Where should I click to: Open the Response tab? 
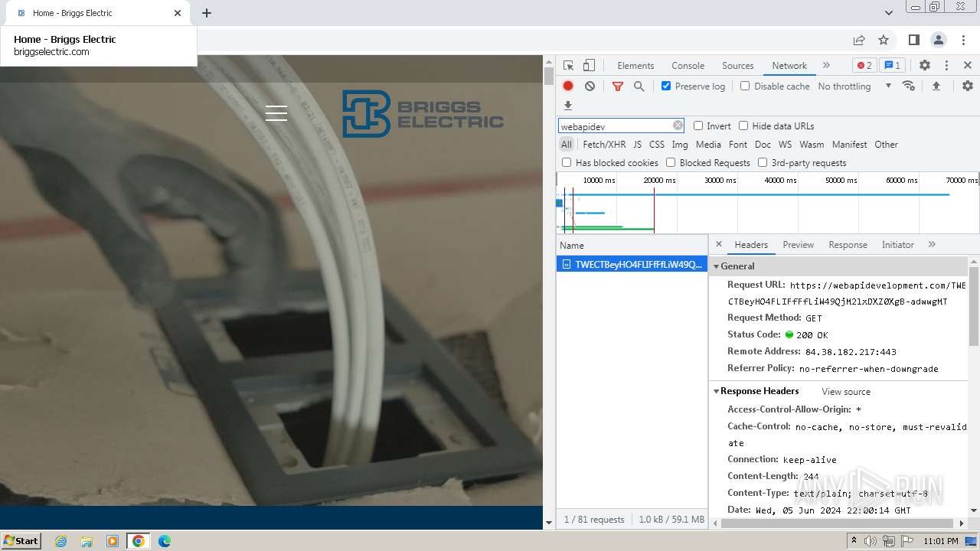(848, 245)
